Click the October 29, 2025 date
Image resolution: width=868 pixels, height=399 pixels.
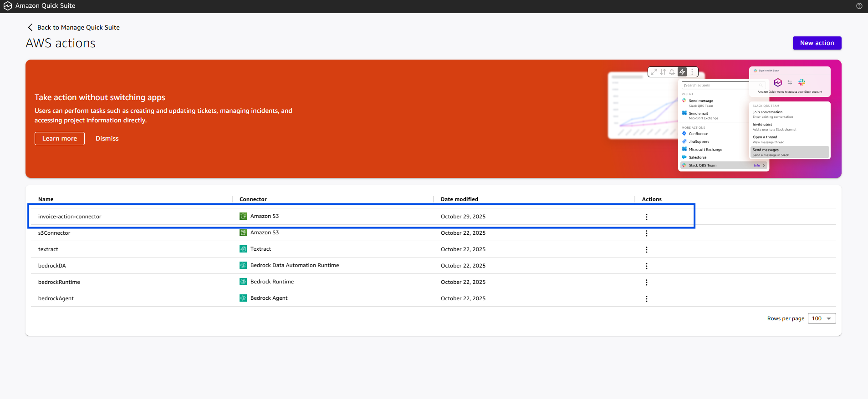click(463, 217)
